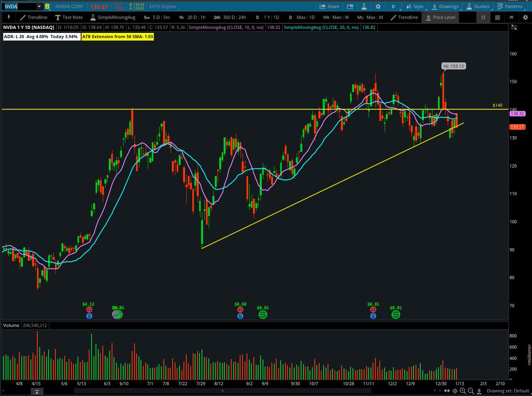The image size is (532, 396).
Task: Click the yellow number 2 symbol link
Action: [x=47, y=7]
